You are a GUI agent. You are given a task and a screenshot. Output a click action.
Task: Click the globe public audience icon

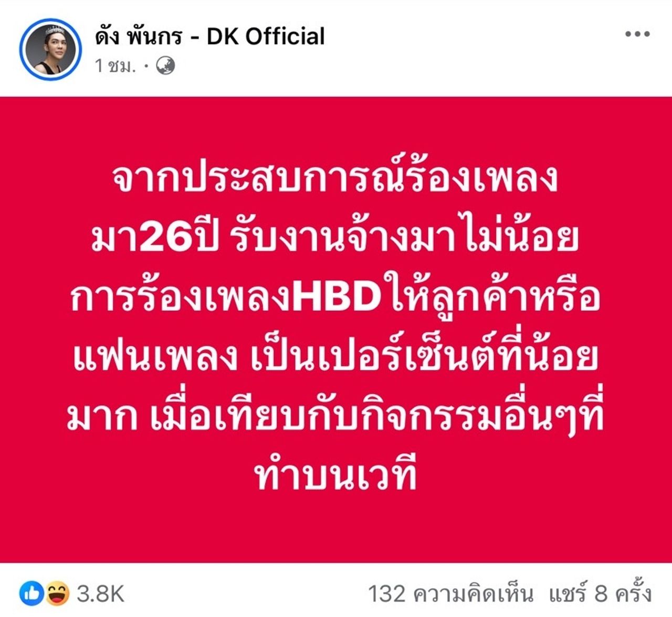[165, 66]
